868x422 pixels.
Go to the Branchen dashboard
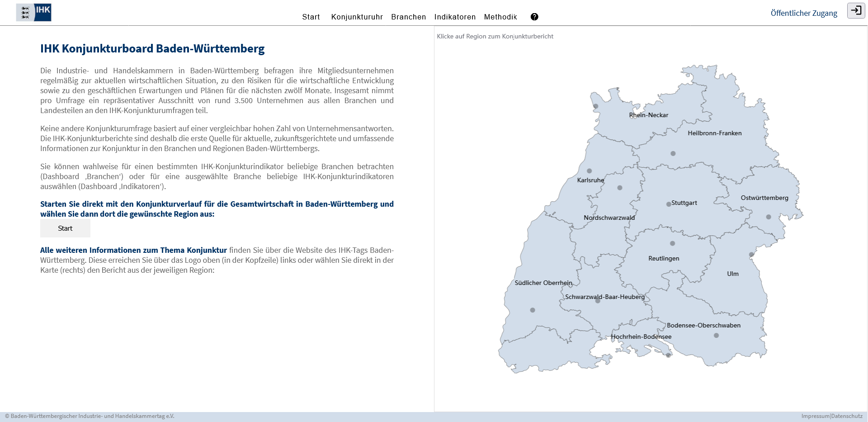408,17
